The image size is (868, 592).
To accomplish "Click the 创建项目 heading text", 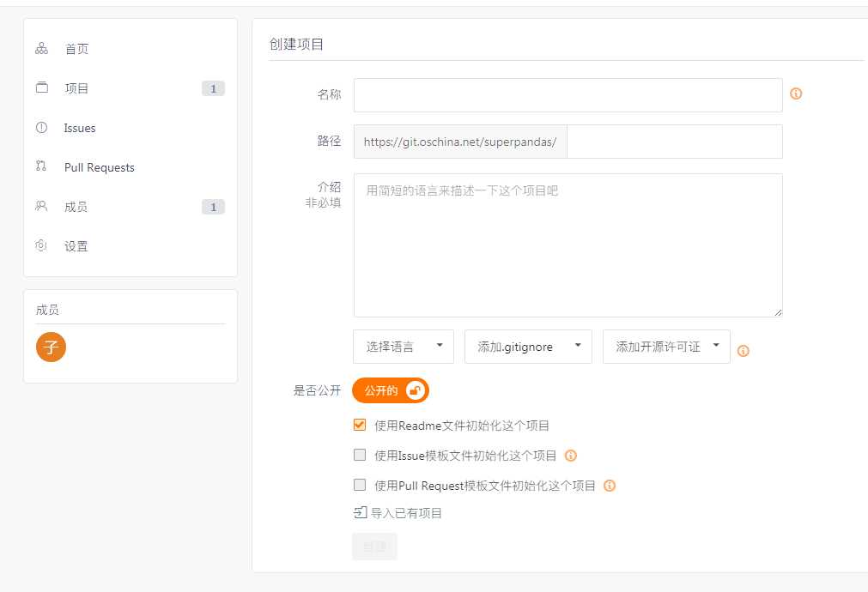I will (x=296, y=45).
